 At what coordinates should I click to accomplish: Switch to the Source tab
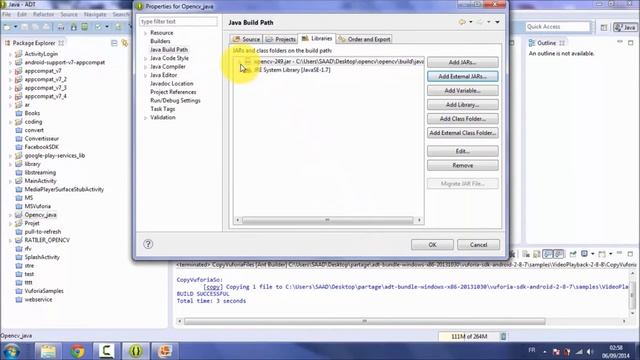point(246,39)
